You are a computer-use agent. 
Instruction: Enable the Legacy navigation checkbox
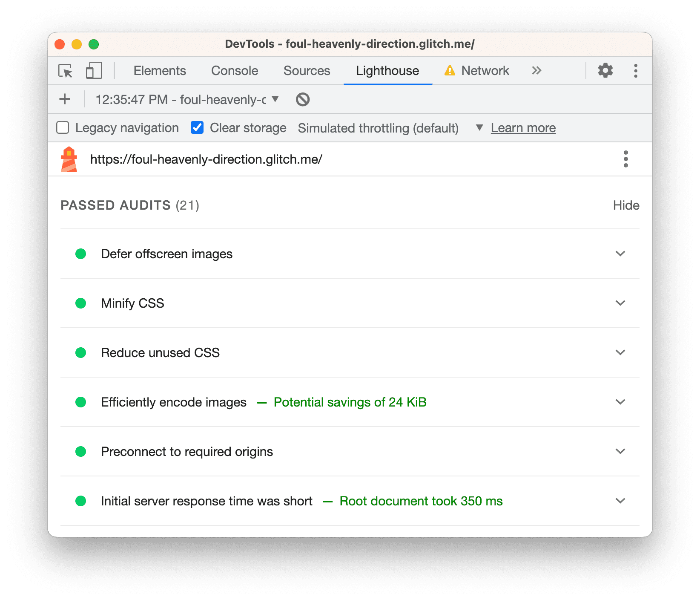tap(63, 128)
